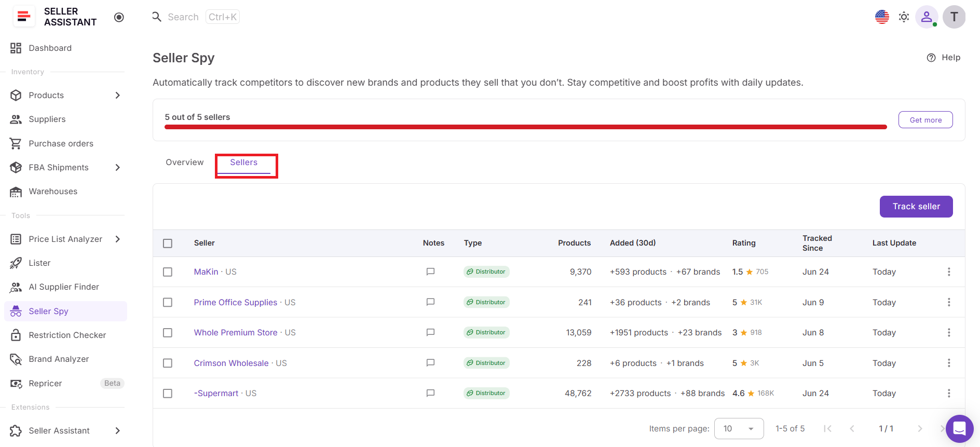Open row options menu for Prime Office Supplies
This screenshot has width=980, height=447.
(949, 302)
